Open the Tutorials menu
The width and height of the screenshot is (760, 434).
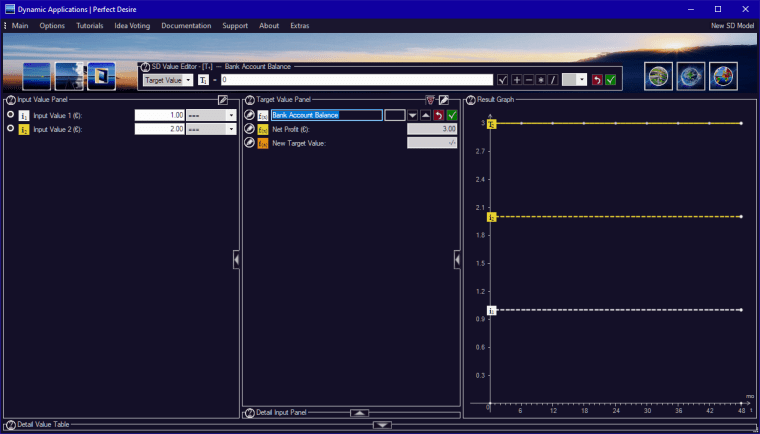(90, 25)
